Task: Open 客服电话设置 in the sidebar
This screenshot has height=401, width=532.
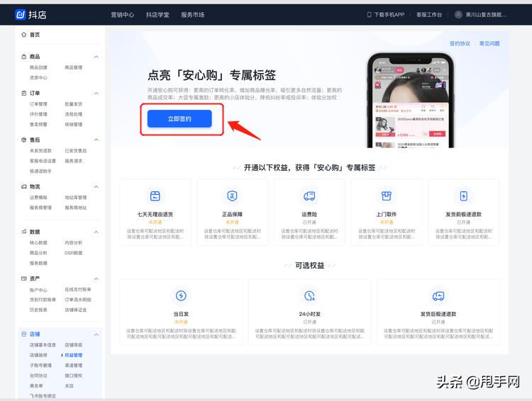Action: pos(43,161)
